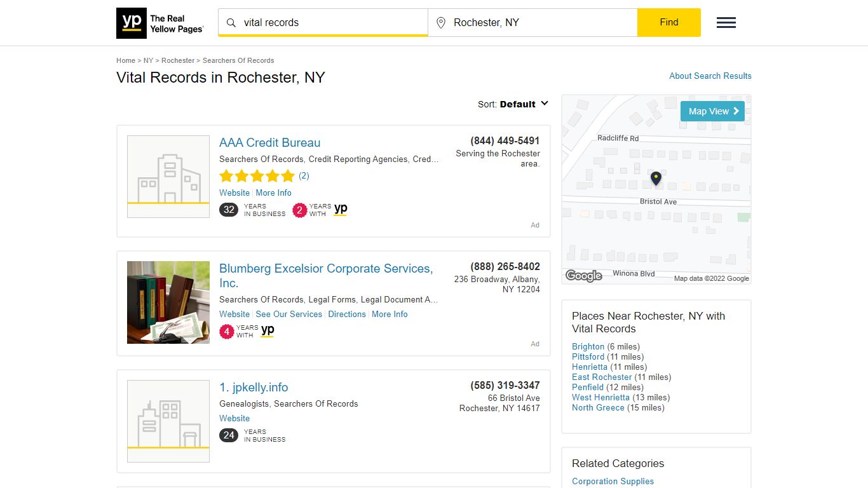Image resolution: width=868 pixels, height=488 pixels.
Task: Select West Henrietta nearby place
Action: 600,397
